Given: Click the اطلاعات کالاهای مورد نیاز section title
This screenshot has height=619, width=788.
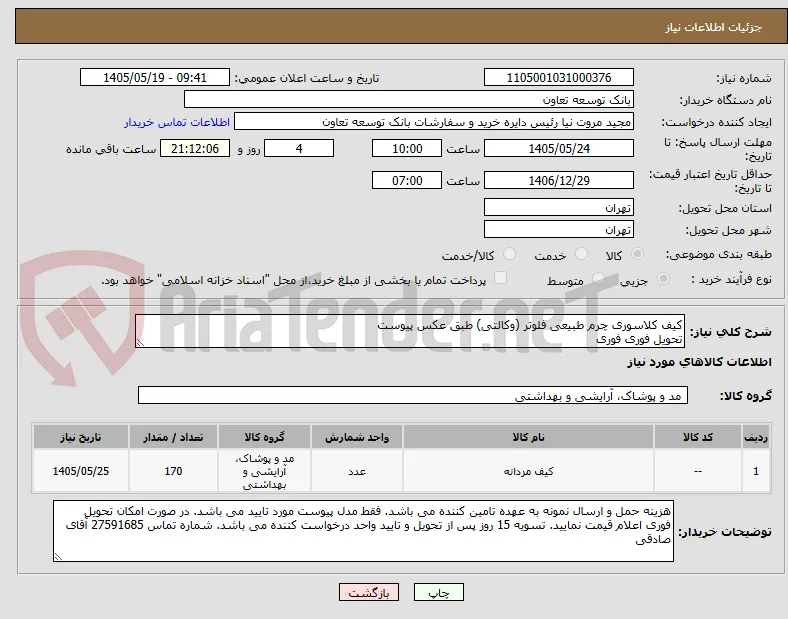Looking at the screenshot, I should (699, 362).
